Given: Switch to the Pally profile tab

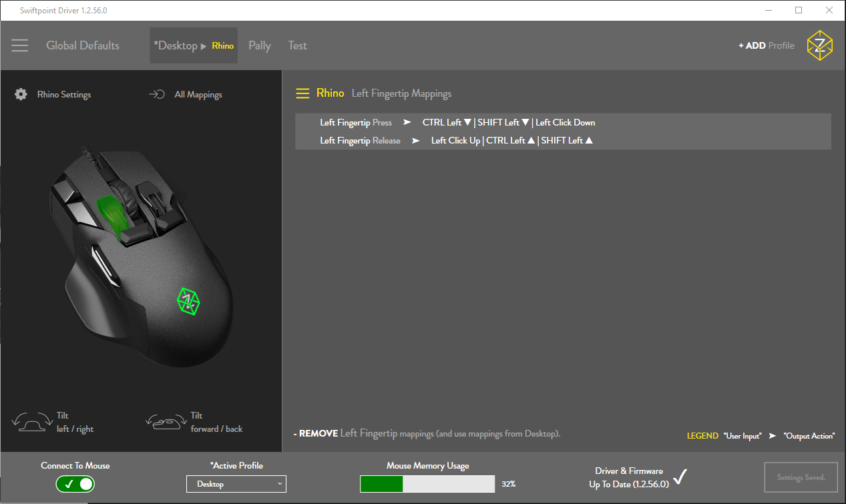Looking at the screenshot, I should coord(260,45).
